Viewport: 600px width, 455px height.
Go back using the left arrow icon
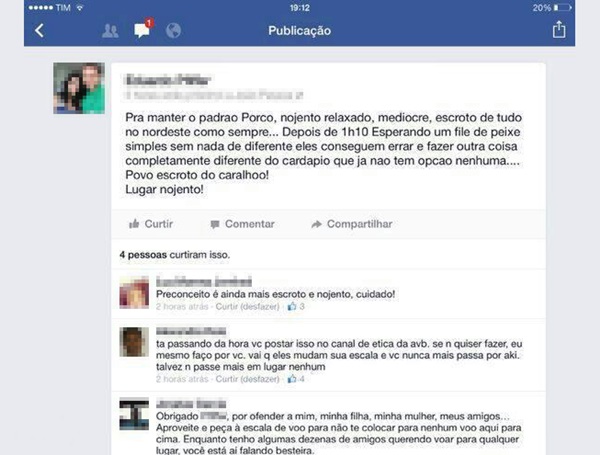[x=39, y=31]
